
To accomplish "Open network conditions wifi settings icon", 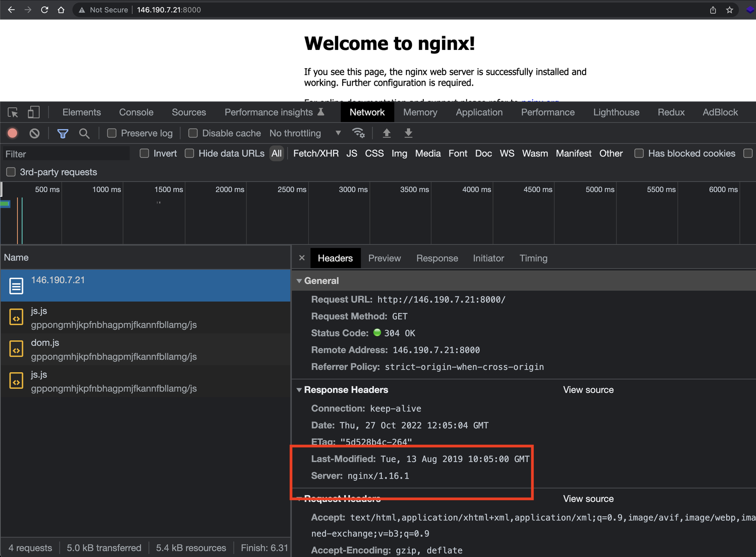I will (358, 133).
